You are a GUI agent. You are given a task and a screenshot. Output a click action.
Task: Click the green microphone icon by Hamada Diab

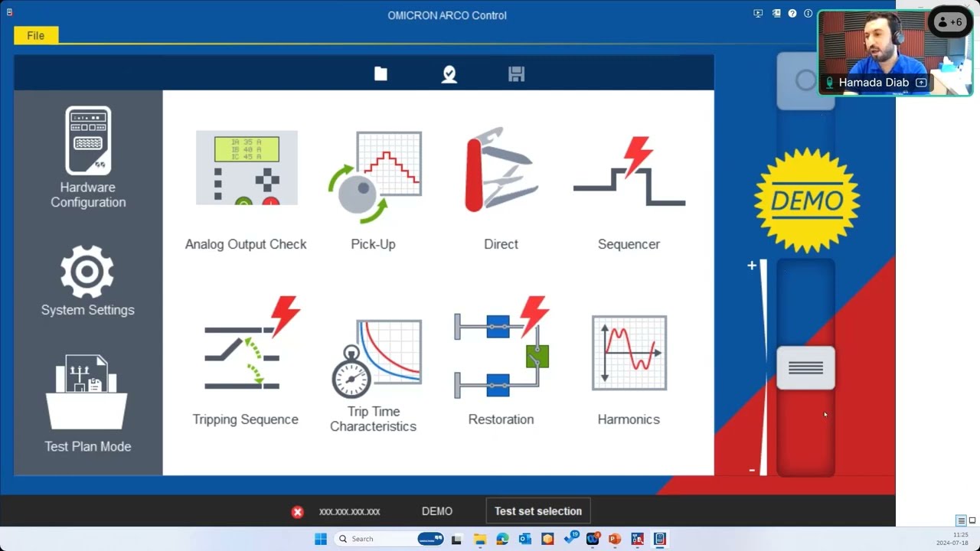coord(829,83)
